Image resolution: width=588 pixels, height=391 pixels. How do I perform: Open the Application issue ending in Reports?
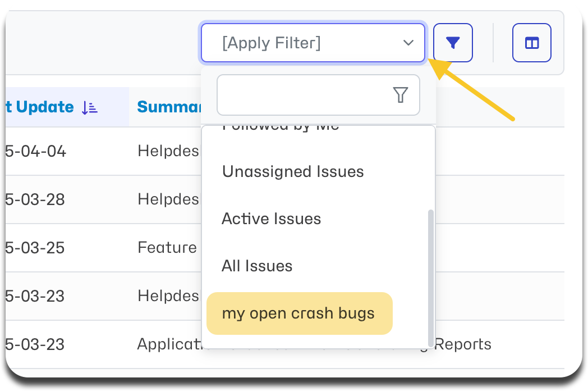pos(284,344)
